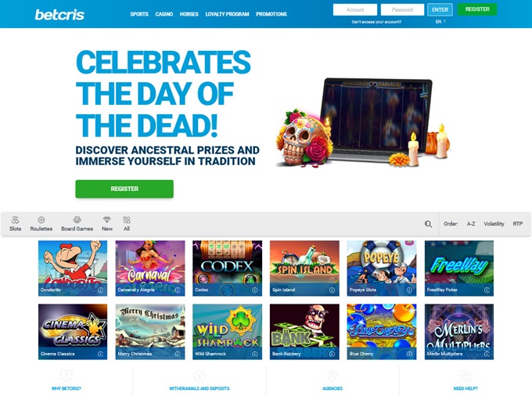Show All games grid icon
The image size is (532, 400).
[127, 220]
